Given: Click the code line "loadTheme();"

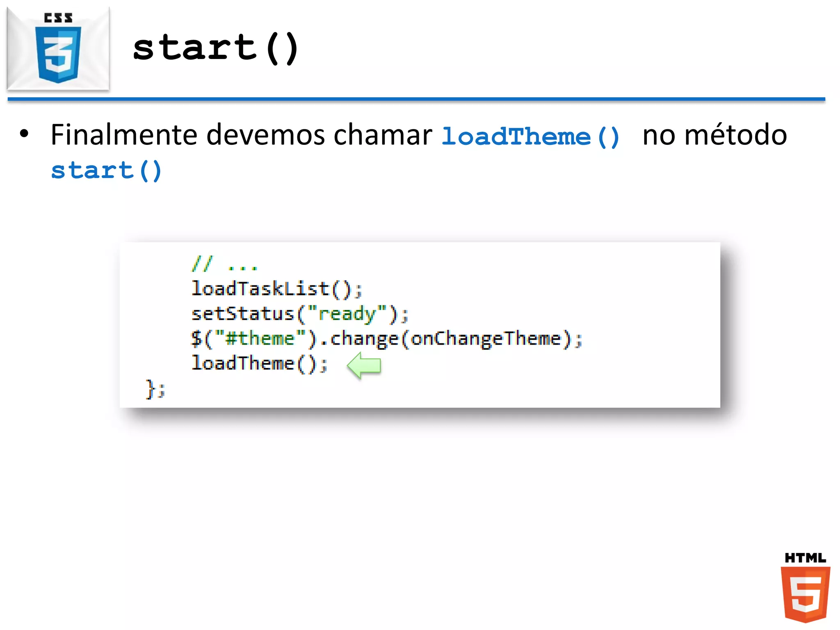Looking at the screenshot, I should pos(259,364).
